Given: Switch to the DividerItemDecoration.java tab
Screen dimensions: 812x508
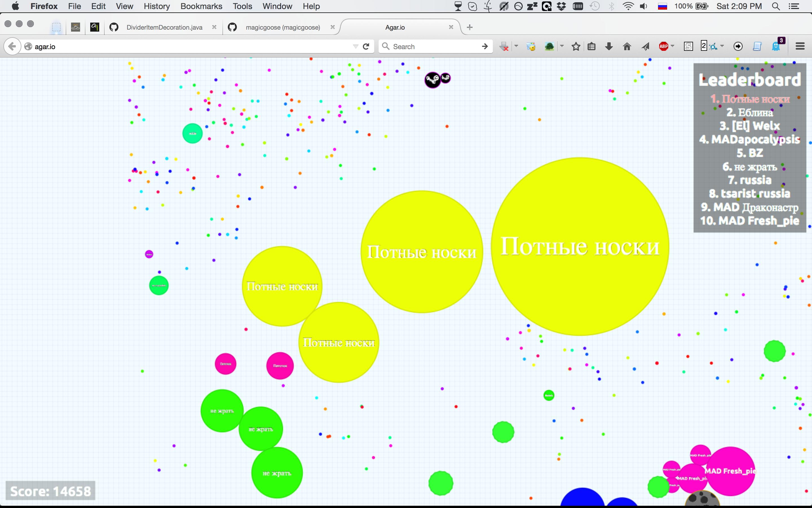Looking at the screenshot, I should click(x=164, y=27).
